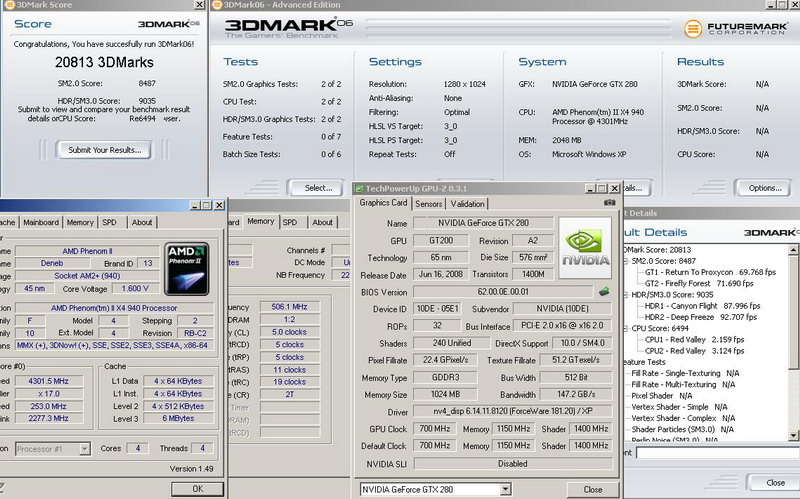Select GT1 - Return To Proxycon result row

click(710, 272)
